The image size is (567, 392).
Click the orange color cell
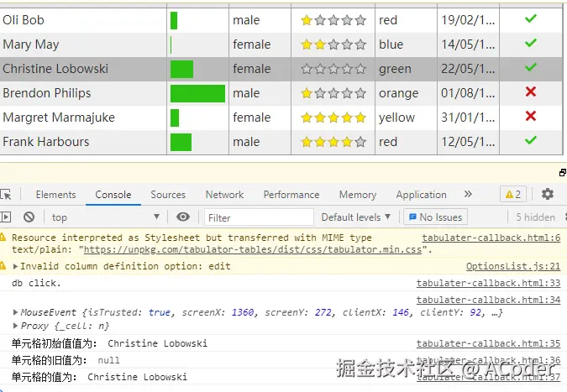point(406,93)
